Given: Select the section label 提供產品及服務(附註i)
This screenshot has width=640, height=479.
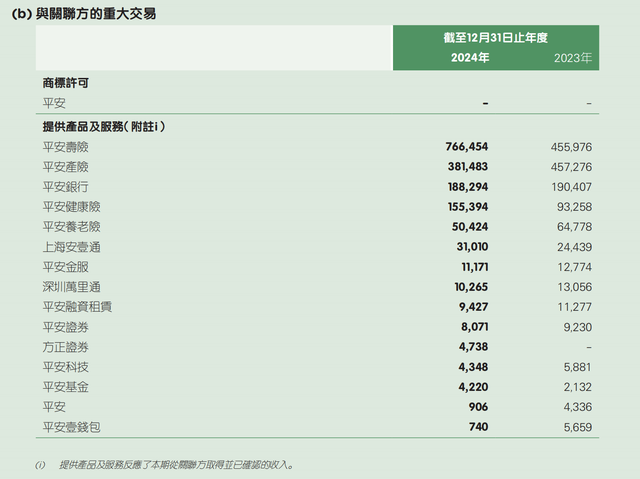Looking at the screenshot, I should (x=104, y=127).
